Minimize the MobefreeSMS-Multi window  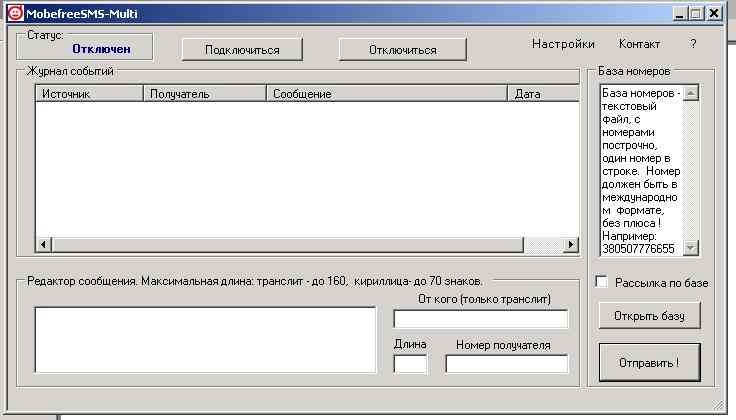tap(679, 14)
